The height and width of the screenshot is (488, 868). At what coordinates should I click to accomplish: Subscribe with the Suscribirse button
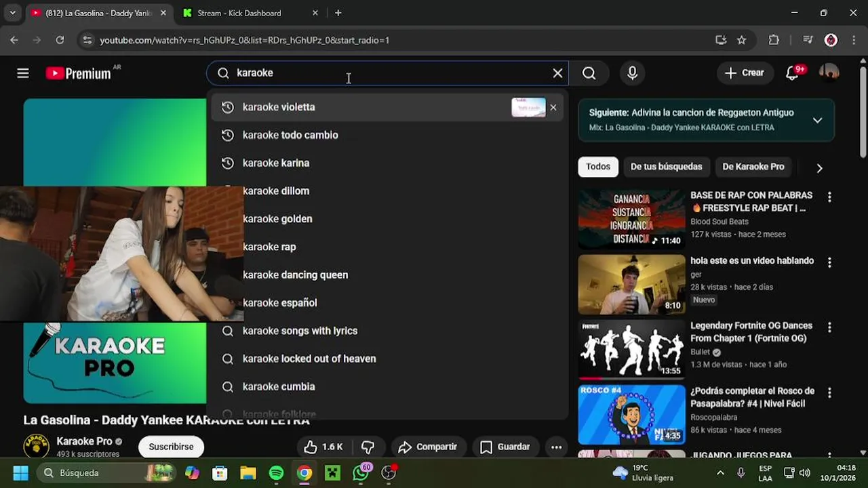[x=171, y=447]
